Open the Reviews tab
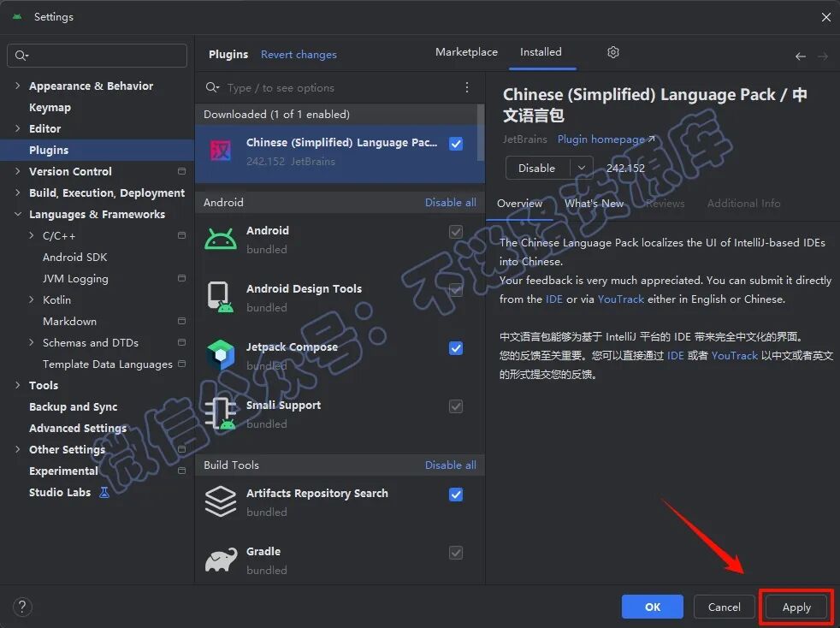Viewport: 840px width, 628px height. coord(665,204)
